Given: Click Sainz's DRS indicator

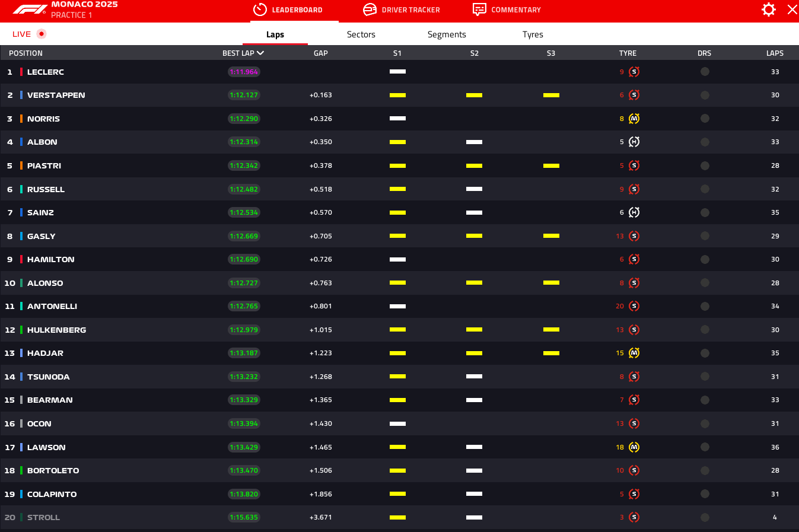Looking at the screenshot, I should click(705, 212).
